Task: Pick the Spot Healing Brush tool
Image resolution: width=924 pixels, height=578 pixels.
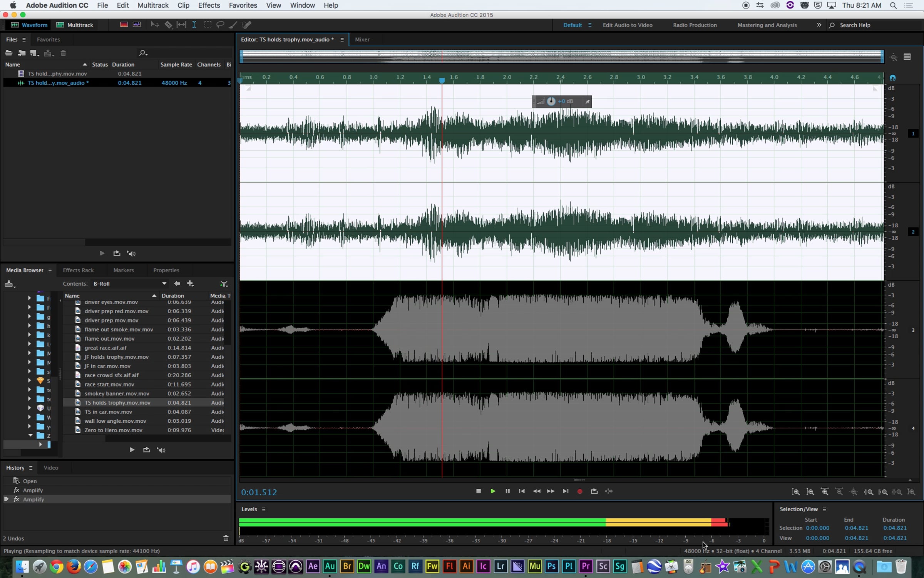Action: click(247, 25)
